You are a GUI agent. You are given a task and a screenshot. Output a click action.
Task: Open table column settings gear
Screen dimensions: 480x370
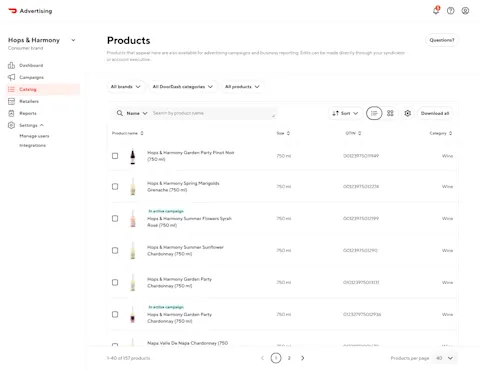coord(407,113)
